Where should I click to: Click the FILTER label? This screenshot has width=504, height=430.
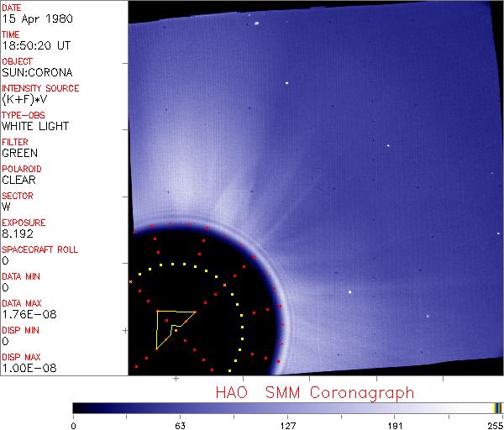click(x=15, y=142)
